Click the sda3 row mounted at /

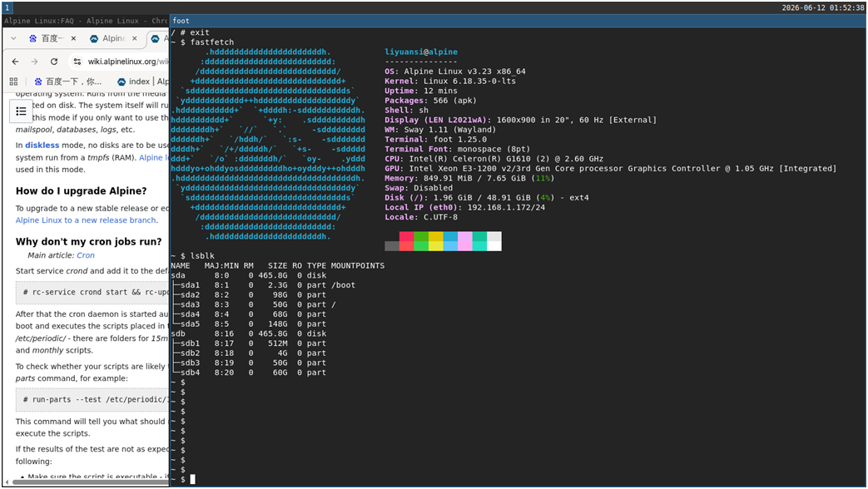pyautogui.click(x=254, y=305)
